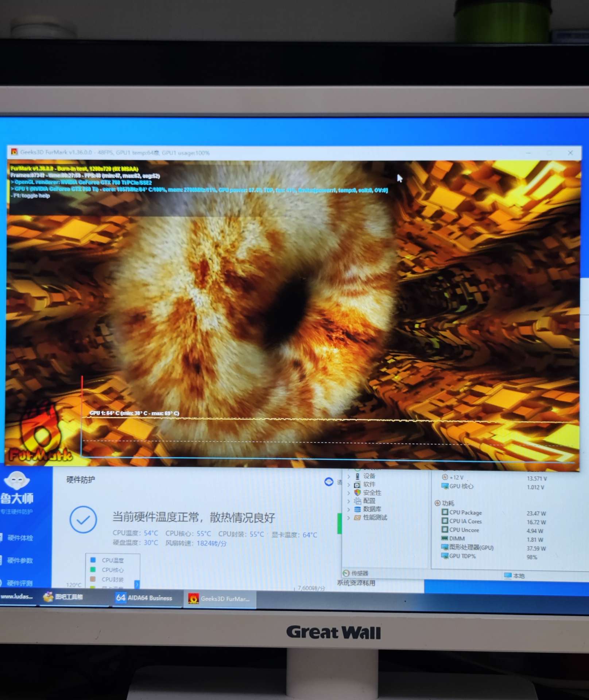589x700 pixels.
Task: Click the GPU 核心 monitor icon
Action: pyautogui.click(x=445, y=486)
